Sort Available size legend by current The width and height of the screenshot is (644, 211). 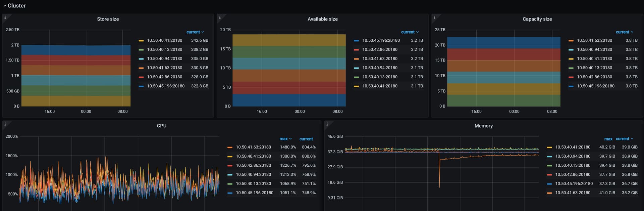[410, 32]
